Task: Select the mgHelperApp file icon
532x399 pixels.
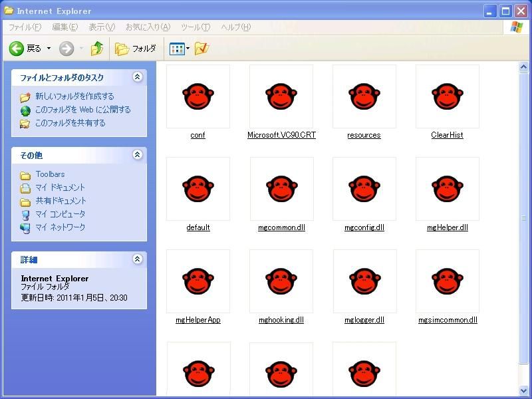Action: [198, 282]
